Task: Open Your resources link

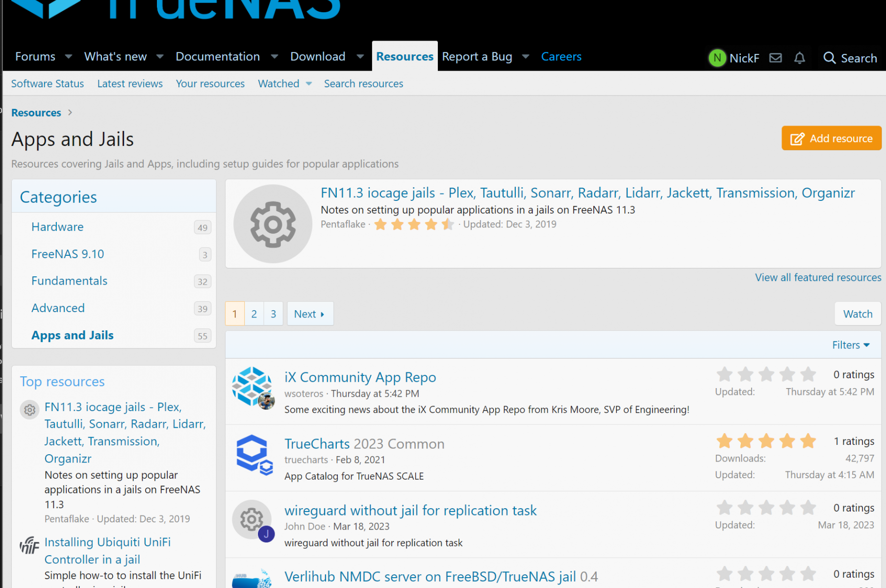Action: coord(210,84)
